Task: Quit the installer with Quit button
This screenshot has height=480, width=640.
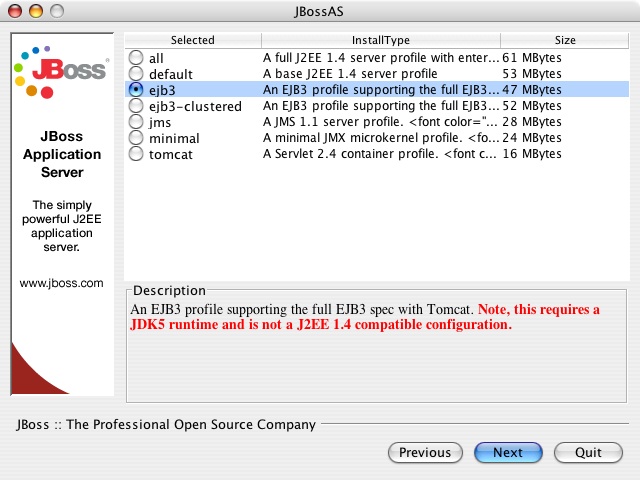Action: click(588, 453)
